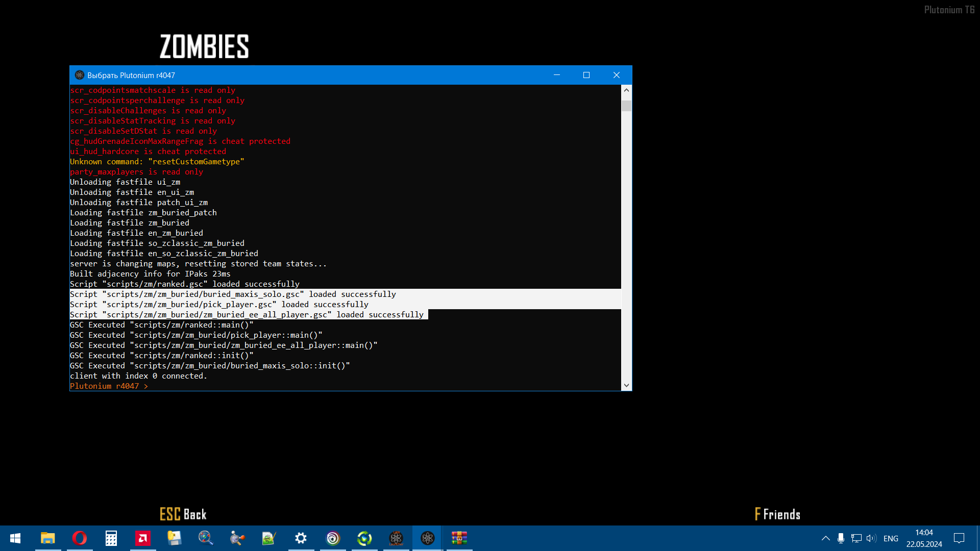The width and height of the screenshot is (980, 551).
Task: Open the satellite-like taskbar app icon
Action: 238,538
